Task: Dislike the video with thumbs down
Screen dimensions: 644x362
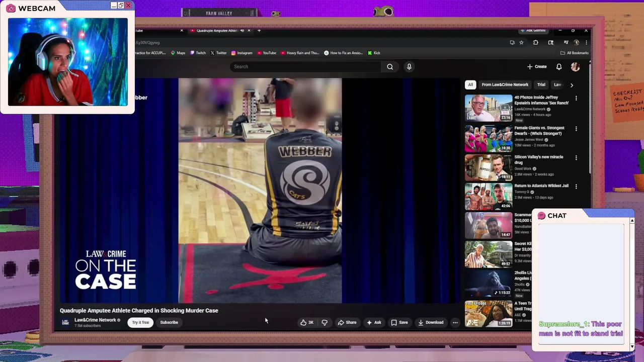Action: coord(325,322)
